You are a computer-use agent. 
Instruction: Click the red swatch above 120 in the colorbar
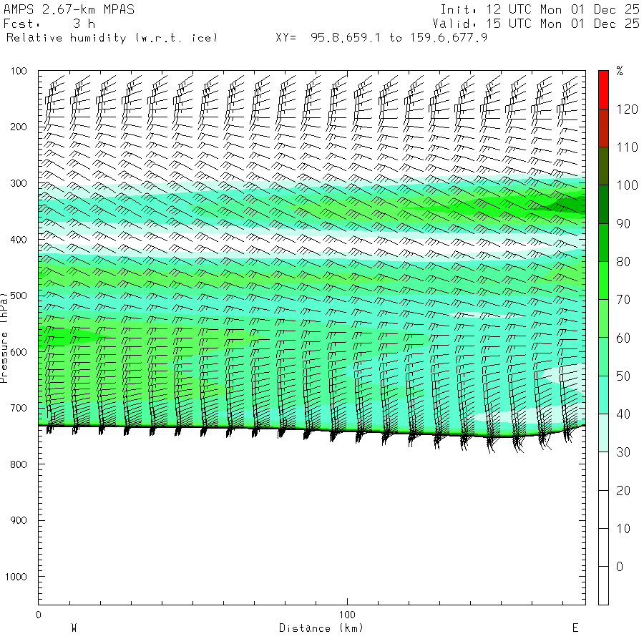[x=603, y=89]
